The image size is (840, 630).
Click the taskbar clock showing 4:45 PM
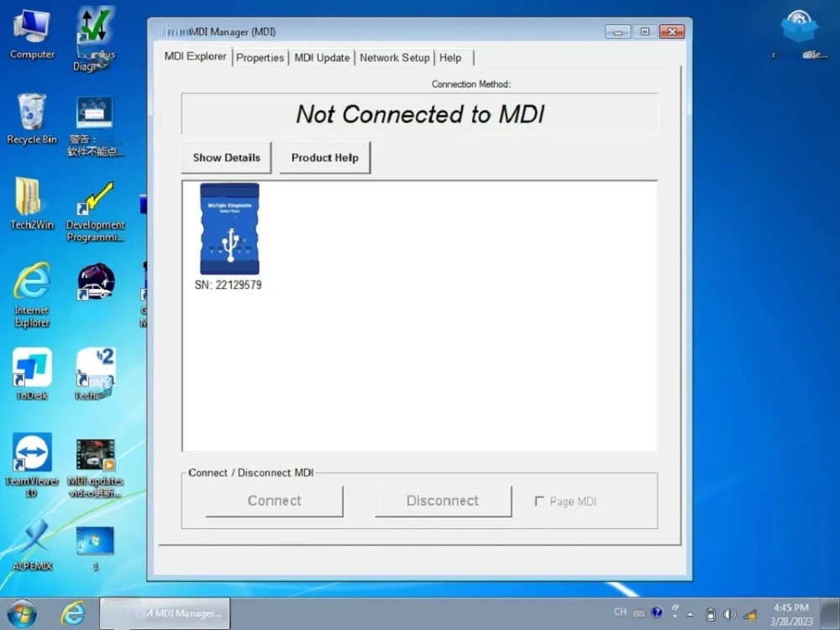[790, 615]
